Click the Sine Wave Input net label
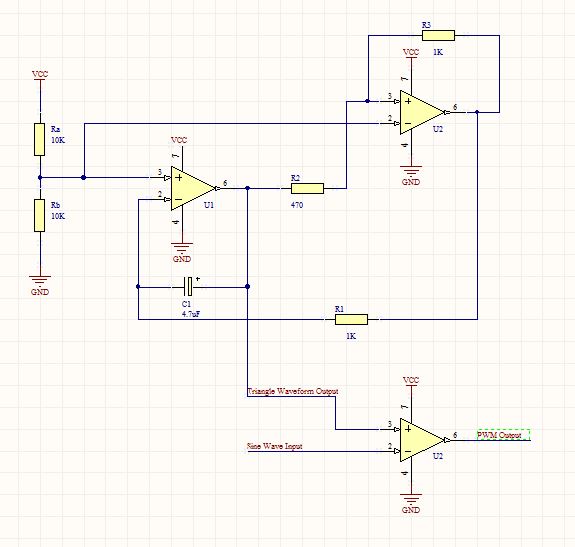Image resolution: width=575 pixels, height=547 pixels. coord(275,446)
